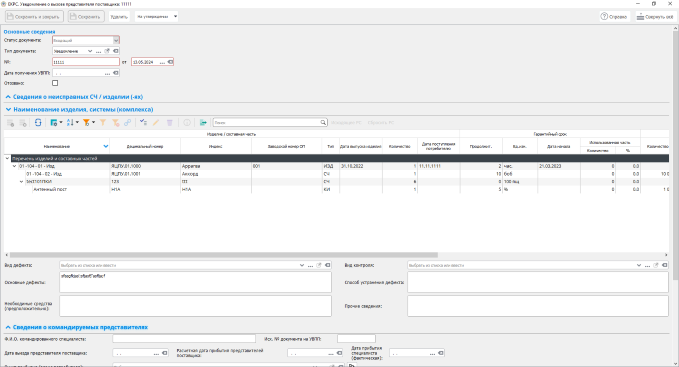Click the info circle icon in toolbar

pos(187,123)
